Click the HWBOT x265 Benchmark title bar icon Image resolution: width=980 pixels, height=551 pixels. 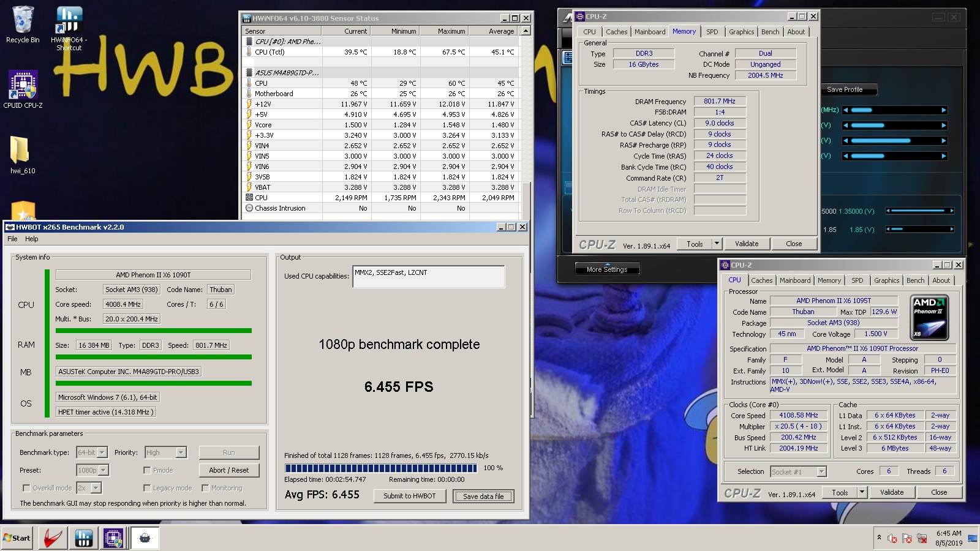coord(10,227)
